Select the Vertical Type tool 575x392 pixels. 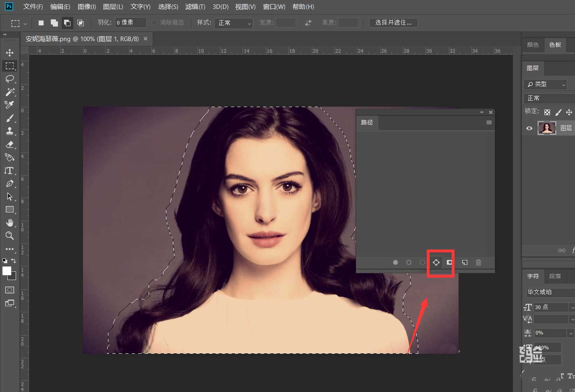tap(10, 170)
